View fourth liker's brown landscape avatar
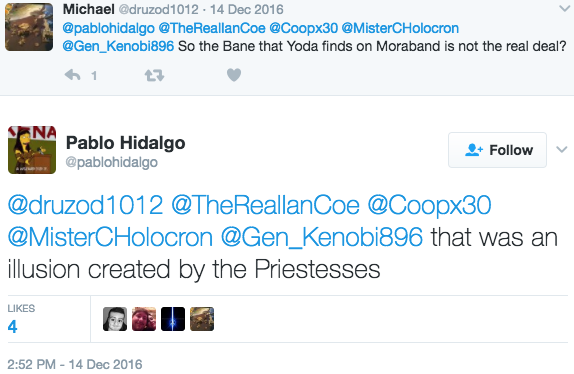574x374 pixels. click(202, 319)
